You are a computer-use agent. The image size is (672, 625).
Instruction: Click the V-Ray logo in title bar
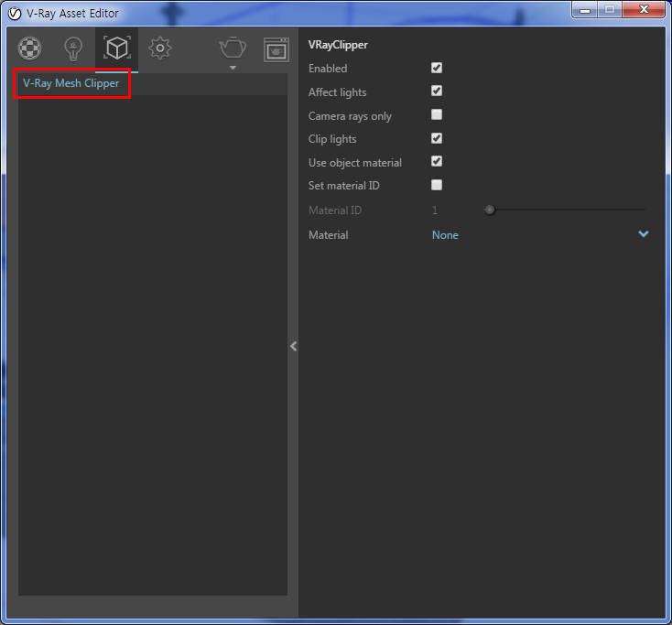point(15,14)
